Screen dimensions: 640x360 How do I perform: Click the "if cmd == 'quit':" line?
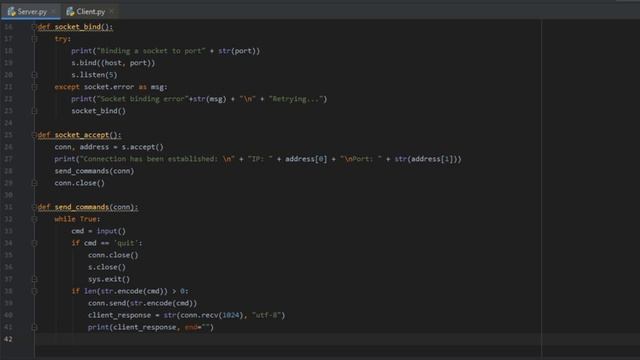coord(107,243)
